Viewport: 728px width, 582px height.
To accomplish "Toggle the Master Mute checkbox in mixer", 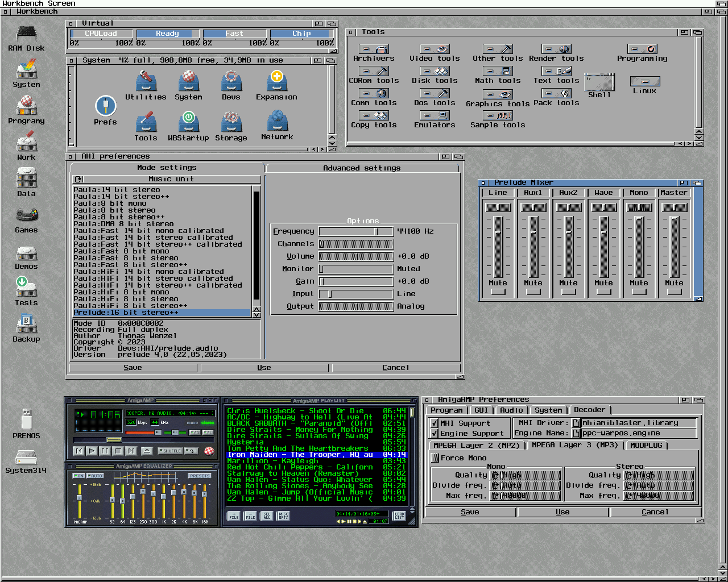I will tap(674, 292).
